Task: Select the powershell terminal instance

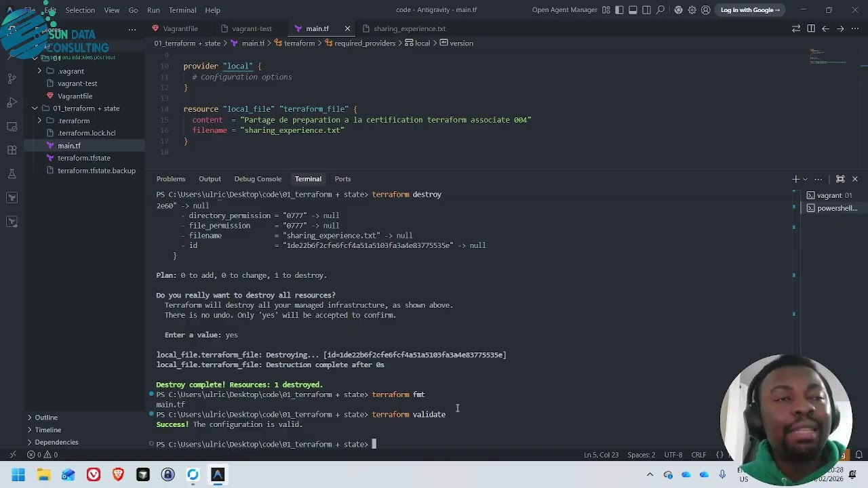Action: (x=833, y=208)
